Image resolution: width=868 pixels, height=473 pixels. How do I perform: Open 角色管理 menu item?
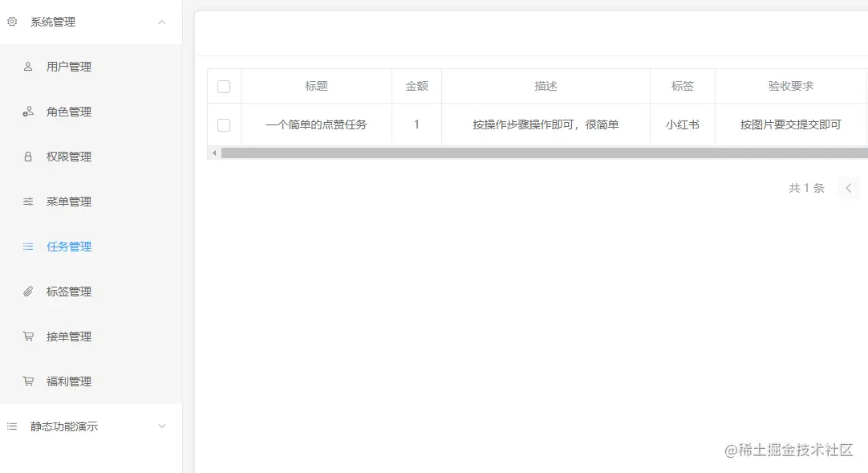91,112
